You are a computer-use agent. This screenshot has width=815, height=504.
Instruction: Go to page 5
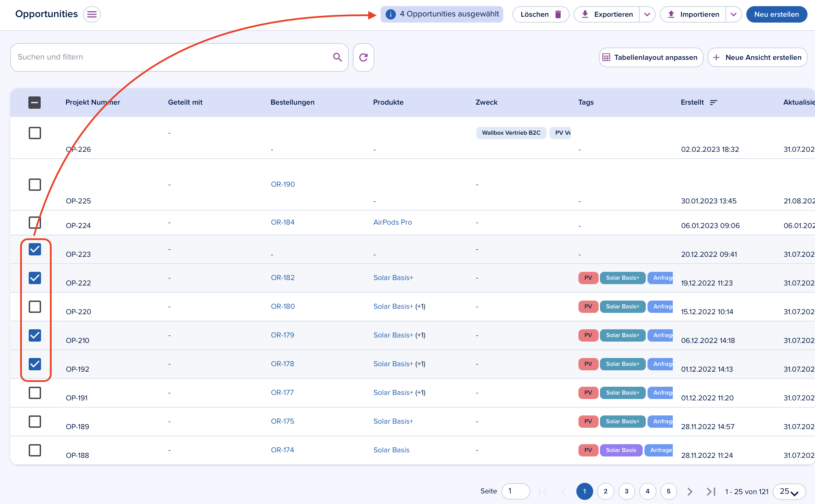coord(669,491)
